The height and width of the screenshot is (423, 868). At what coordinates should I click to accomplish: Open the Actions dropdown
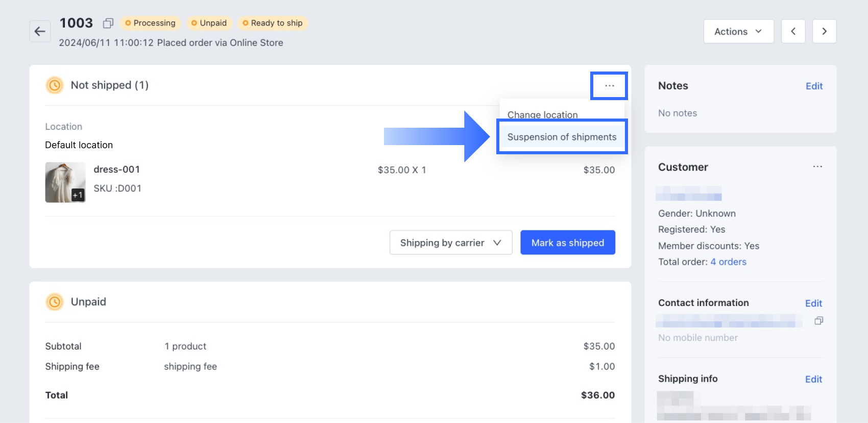click(x=738, y=32)
